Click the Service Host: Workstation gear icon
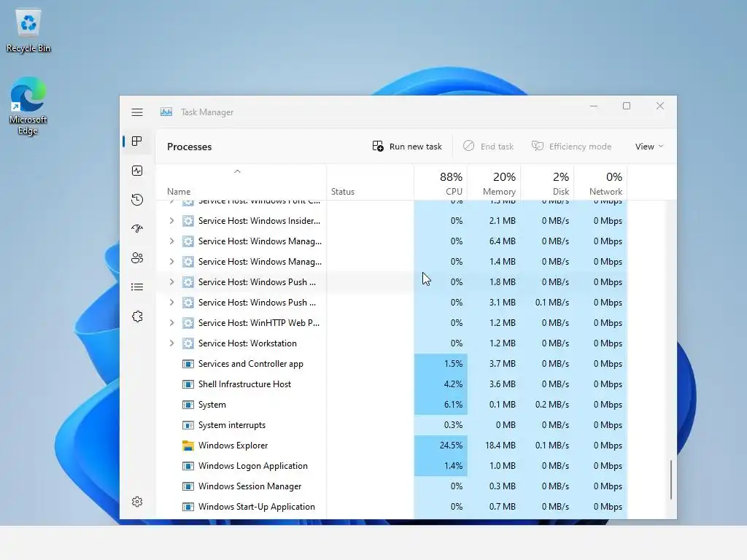Image resolution: width=747 pixels, height=560 pixels. (188, 343)
